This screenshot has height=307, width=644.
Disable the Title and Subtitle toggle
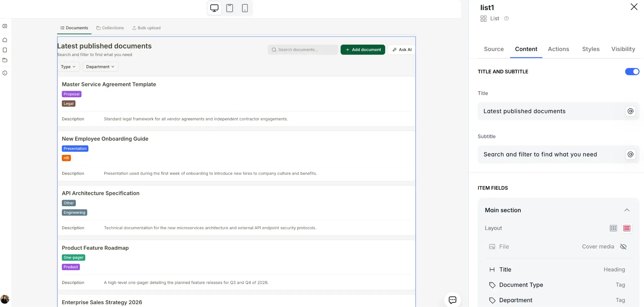(x=632, y=71)
